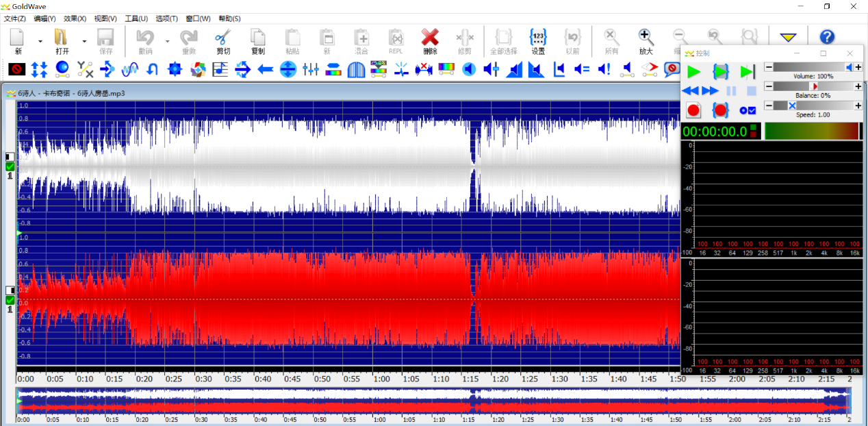Open the 设置 (Set) selection icon

click(x=538, y=38)
